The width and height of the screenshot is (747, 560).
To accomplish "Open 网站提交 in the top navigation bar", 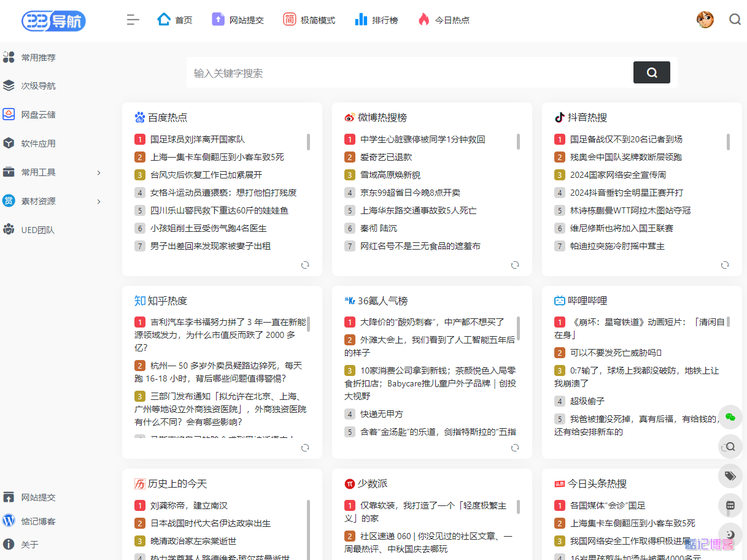I will pos(238,20).
